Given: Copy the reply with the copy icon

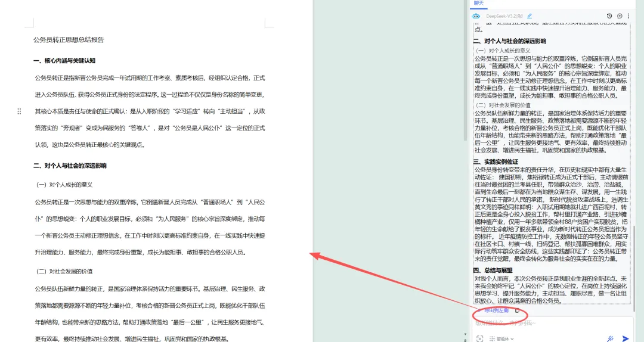Looking at the screenshot, I should click(517, 311).
